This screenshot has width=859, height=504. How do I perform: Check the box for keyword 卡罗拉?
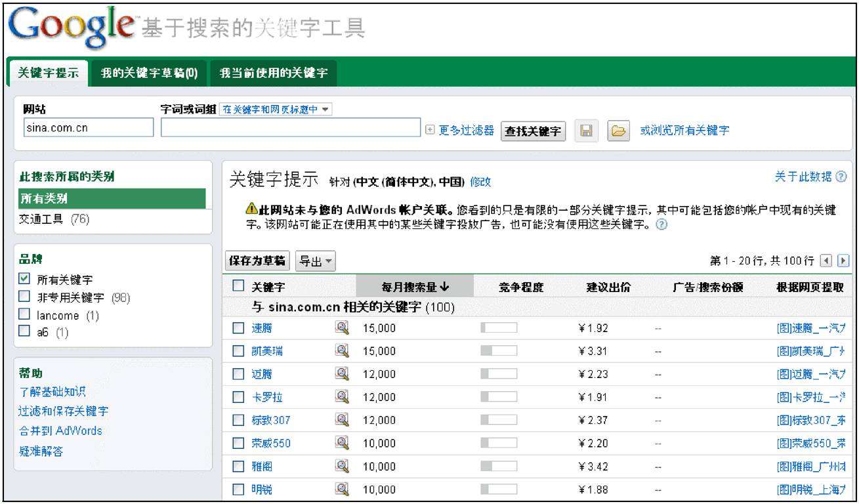coord(238,397)
